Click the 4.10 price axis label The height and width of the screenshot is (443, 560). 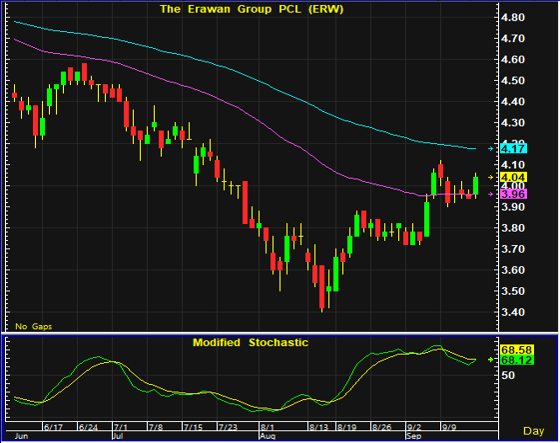tap(513, 165)
